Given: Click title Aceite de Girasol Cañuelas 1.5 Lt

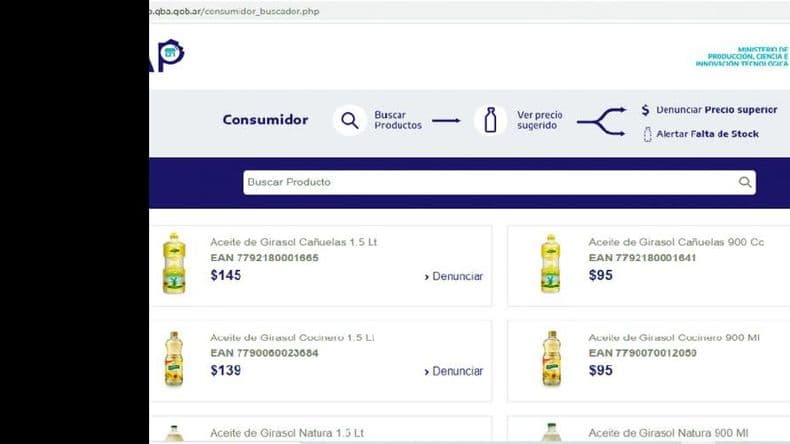Looking at the screenshot, I should pos(293,242).
